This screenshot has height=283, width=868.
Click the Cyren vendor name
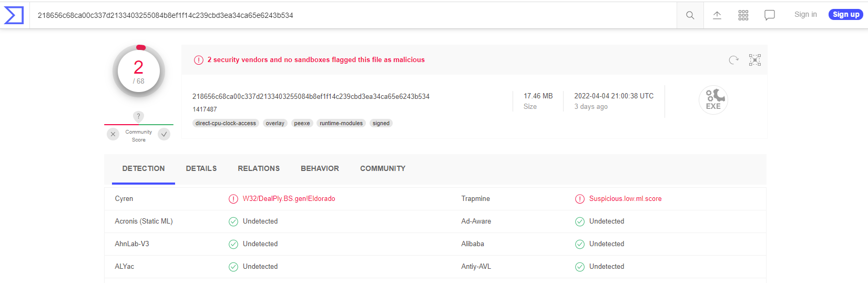(124, 199)
